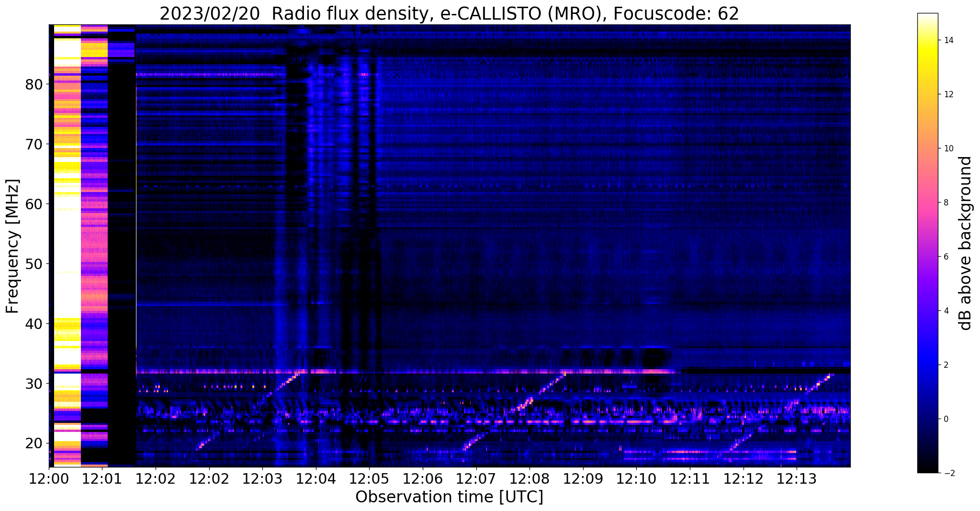Pick the colorbar tick label 10
980x511 pixels.
pos(948,149)
